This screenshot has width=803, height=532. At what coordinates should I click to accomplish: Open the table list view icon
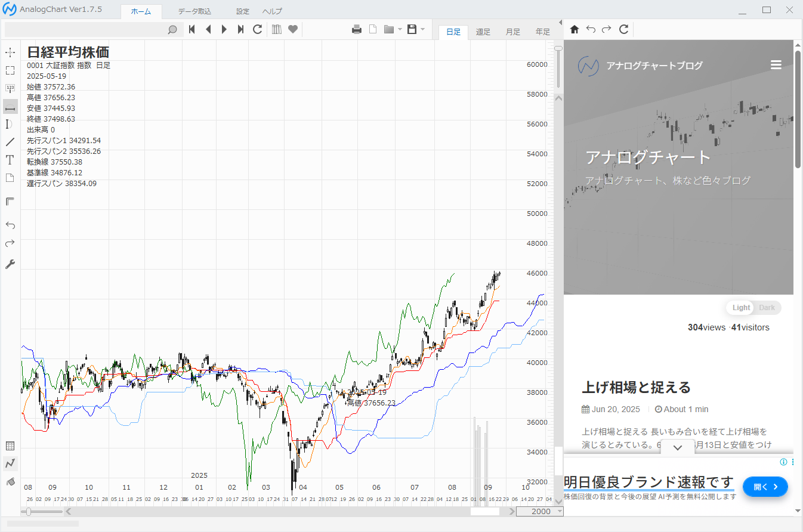[x=10, y=446]
